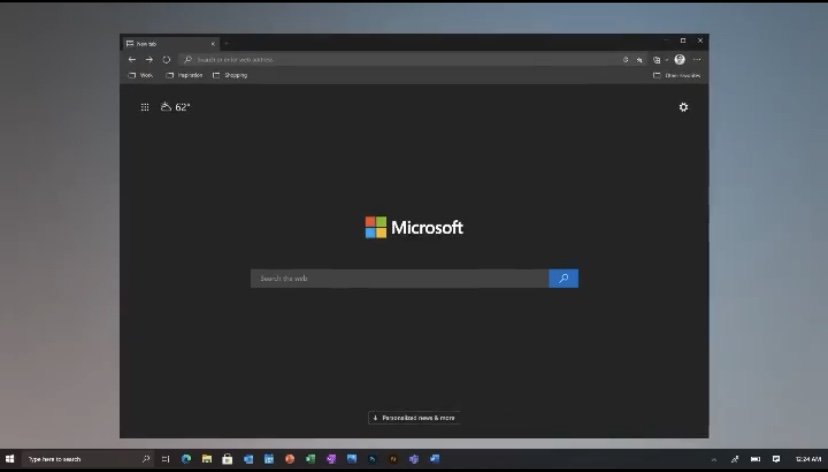
Task: Expand Personalized news & more
Action: tap(414, 418)
